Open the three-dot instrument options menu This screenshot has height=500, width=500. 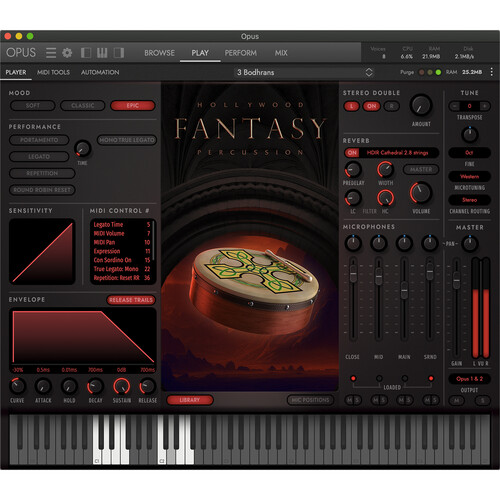click(x=491, y=72)
